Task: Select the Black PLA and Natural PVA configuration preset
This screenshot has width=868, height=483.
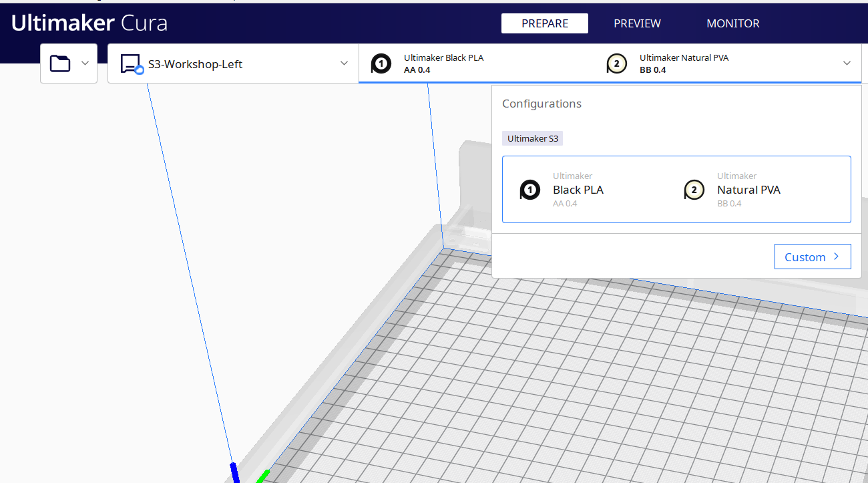Action: [x=676, y=189]
